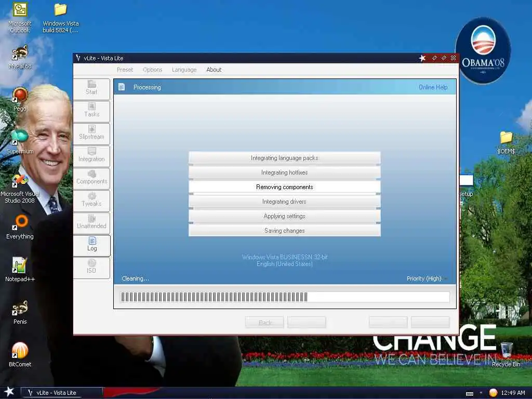This screenshot has height=399, width=532.
Task: Open Windows Vista build 5824 folder
Action: coord(60,18)
